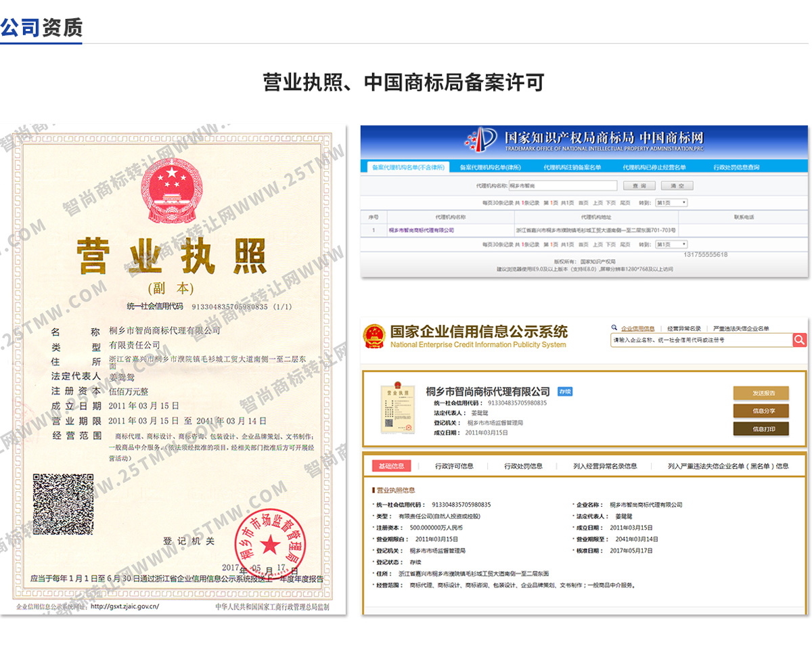Click the 经营异常名录 link above the search box
The height and width of the screenshot is (655, 812).
click(684, 328)
